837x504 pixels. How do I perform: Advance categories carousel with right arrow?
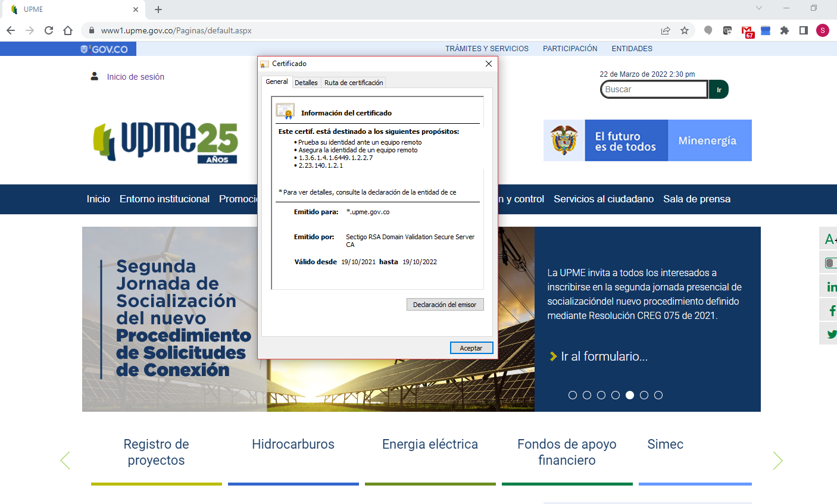click(777, 461)
